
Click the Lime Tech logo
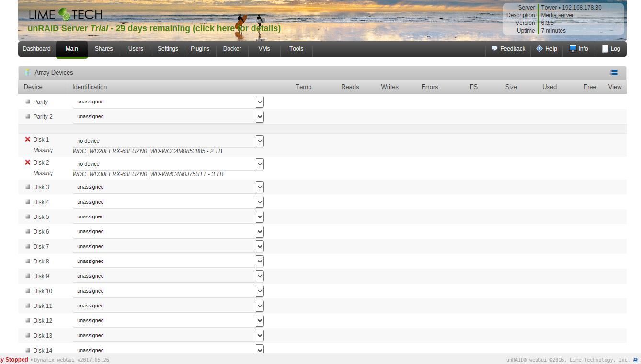click(x=66, y=14)
